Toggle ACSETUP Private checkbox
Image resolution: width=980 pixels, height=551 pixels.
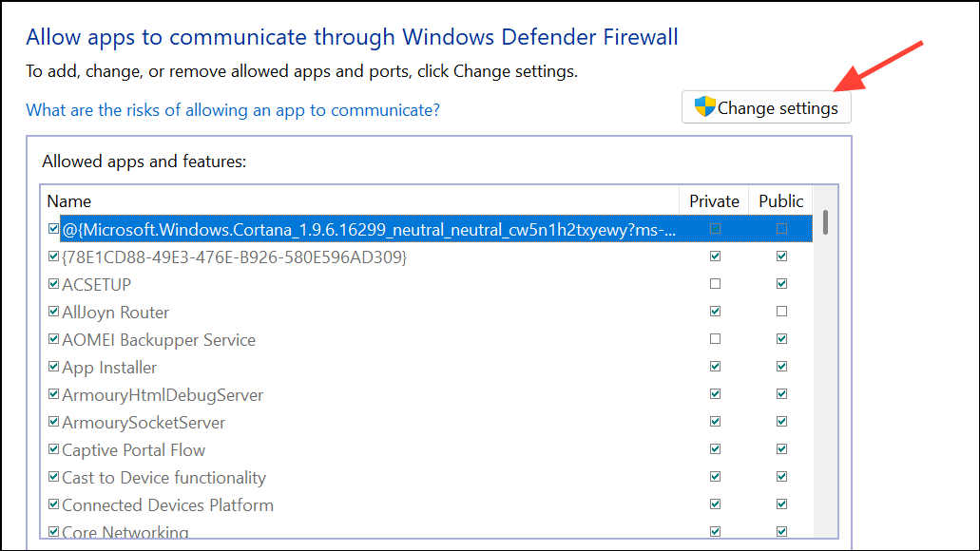[x=715, y=284]
